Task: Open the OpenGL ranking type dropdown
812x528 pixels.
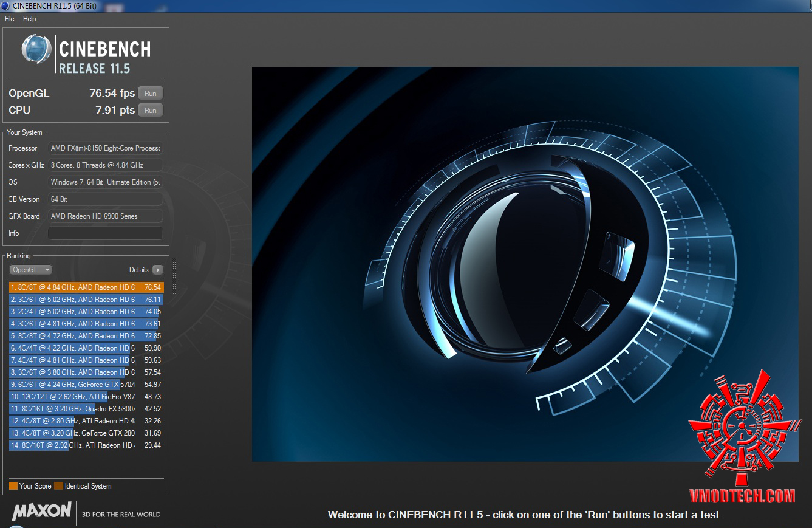Action: point(30,270)
